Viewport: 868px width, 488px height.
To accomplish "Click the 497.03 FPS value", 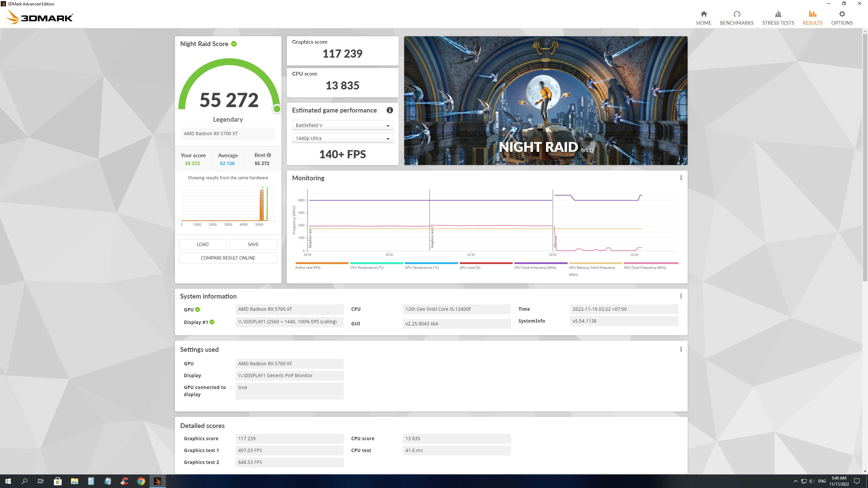I will pos(289,450).
